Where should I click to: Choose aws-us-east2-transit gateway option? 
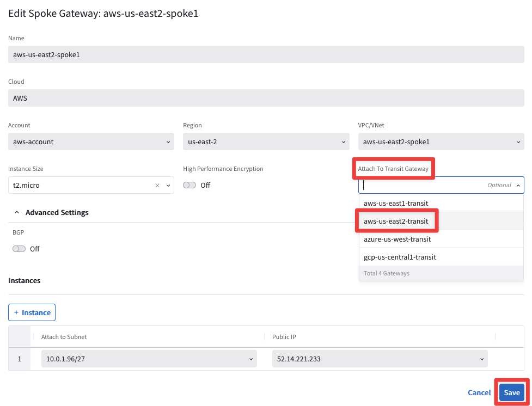pyautogui.click(x=396, y=222)
